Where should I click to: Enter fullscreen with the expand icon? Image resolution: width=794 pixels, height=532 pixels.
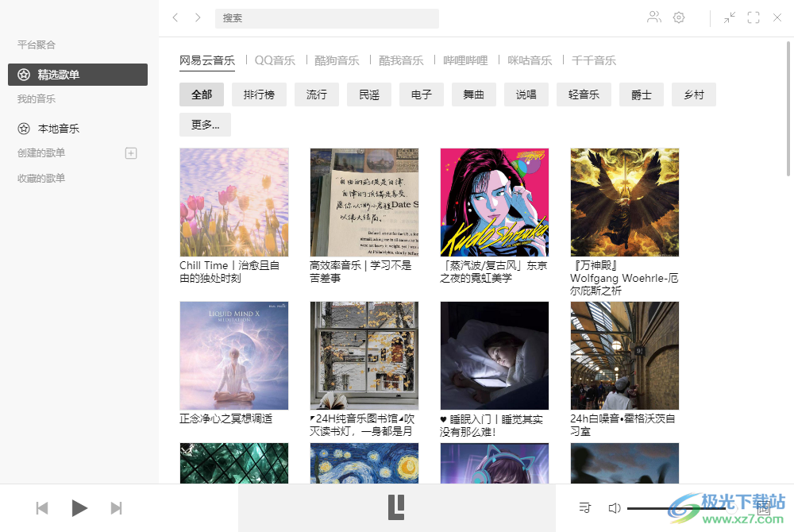point(754,17)
